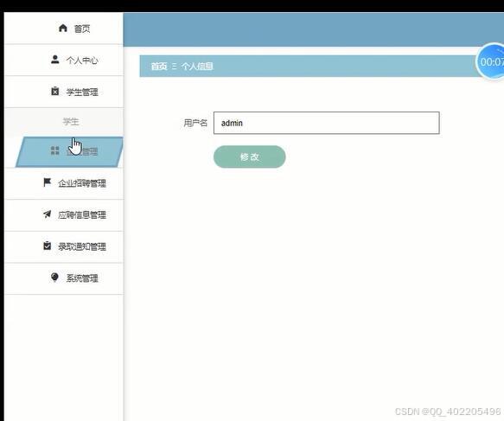Open the 首页 menu item
This screenshot has height=421, width=504.
coord(64,29)
